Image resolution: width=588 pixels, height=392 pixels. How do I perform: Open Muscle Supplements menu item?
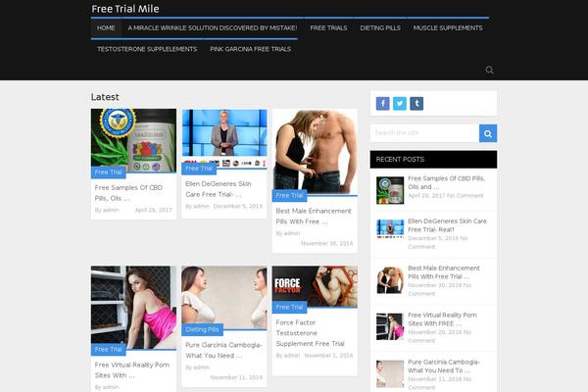coord(448,27)
